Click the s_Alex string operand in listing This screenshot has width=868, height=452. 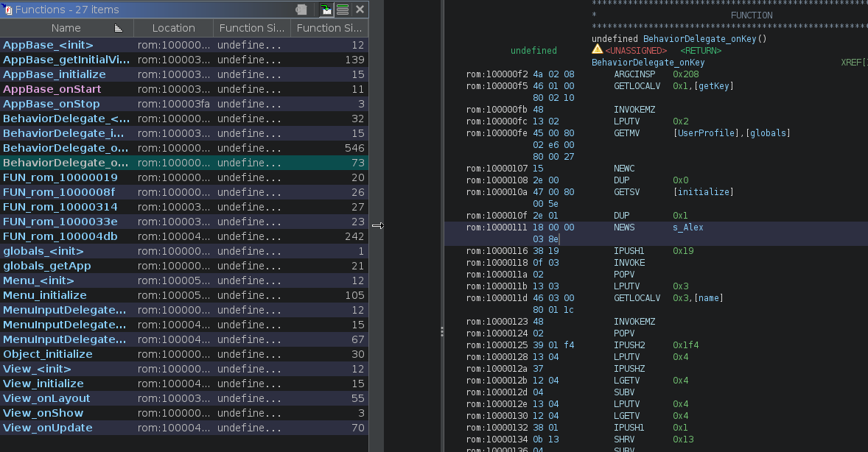pyautogui.click(x=687, y=227)
